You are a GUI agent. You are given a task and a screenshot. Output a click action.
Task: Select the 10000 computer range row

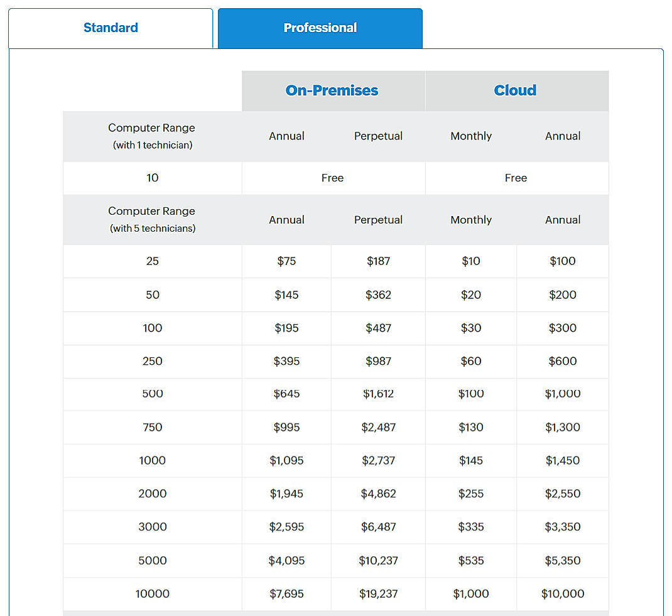(x=152, y=594)
